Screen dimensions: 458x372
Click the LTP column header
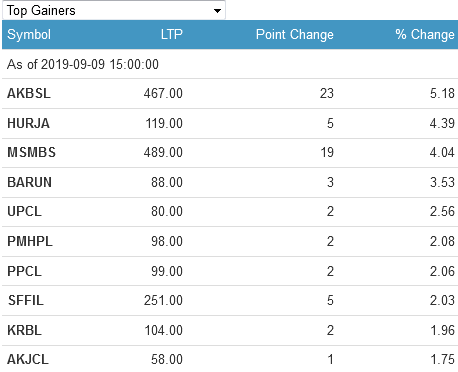pos(172,35)
